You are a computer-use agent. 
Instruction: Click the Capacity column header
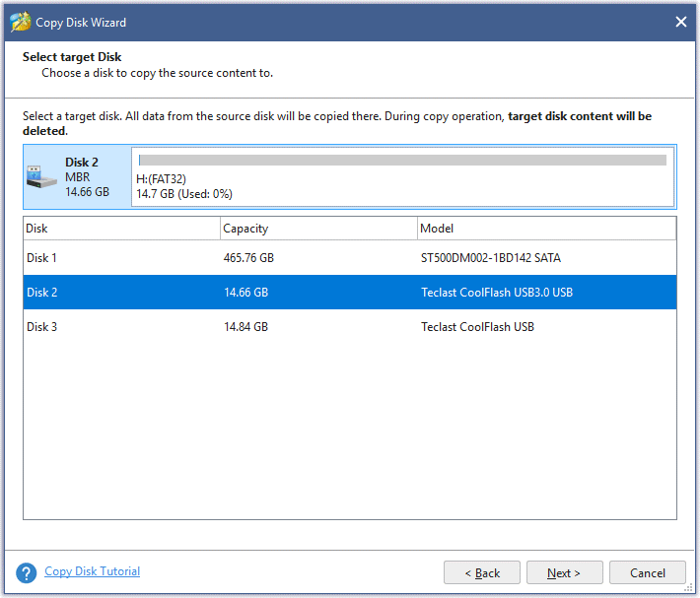(x=318, y=229)
